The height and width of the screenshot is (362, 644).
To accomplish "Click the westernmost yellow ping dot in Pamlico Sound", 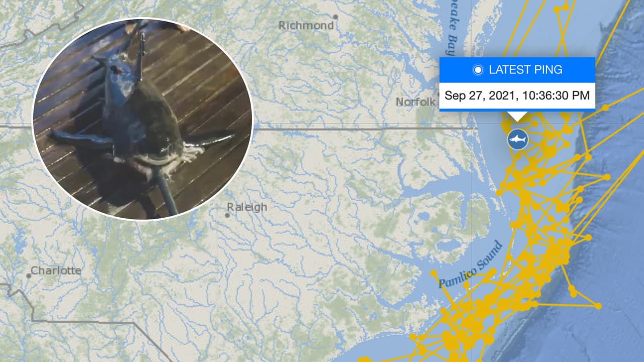I will (x=433, y=274).
